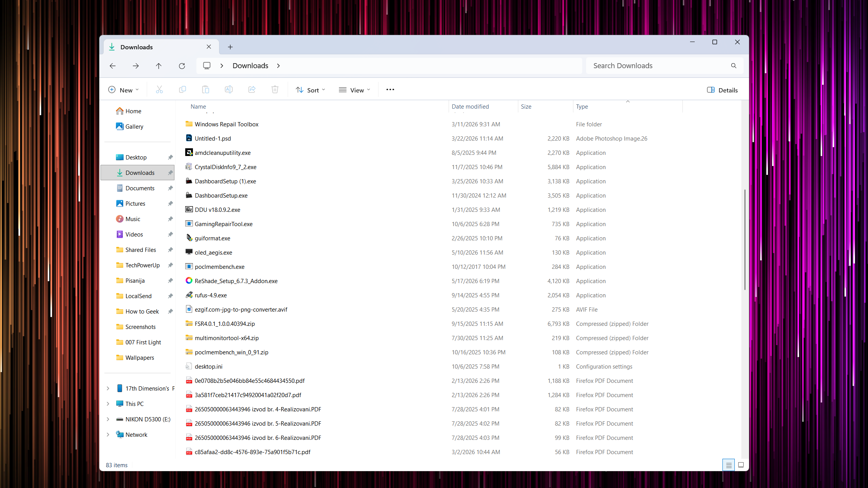
Task: Open the New dropdown menu
Action: pyautogui.click(x=123, y=90)
